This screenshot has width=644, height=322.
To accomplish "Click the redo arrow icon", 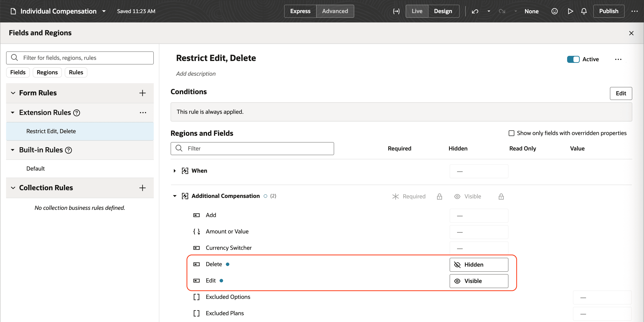I will (x=502, y=11).
